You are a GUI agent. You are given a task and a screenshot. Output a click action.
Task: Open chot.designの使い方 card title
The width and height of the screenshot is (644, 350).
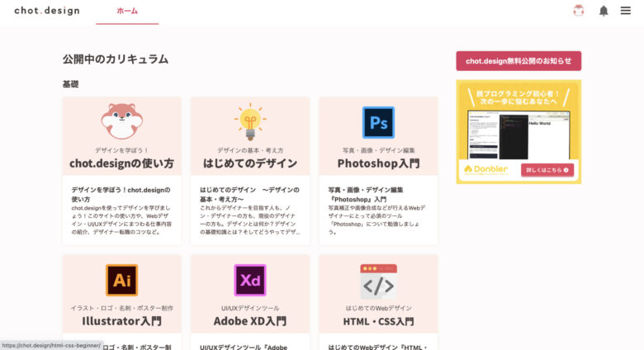pos(122,163)
